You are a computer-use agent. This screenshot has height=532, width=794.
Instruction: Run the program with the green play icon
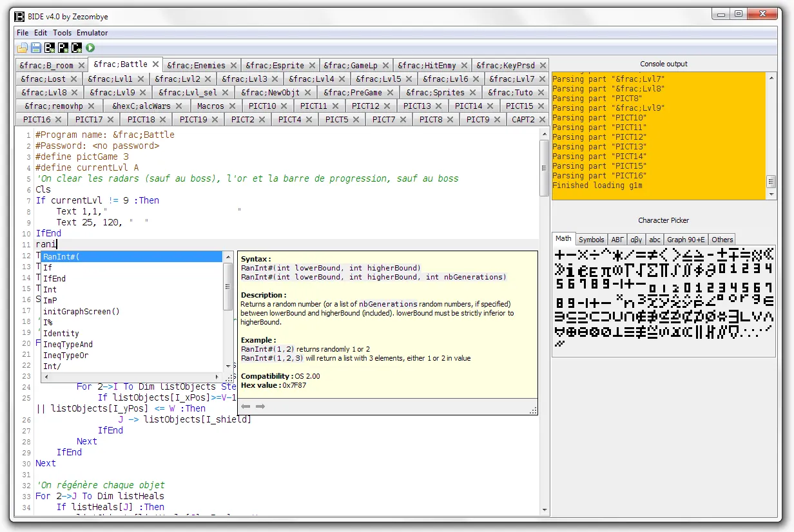tap(90, 48)
